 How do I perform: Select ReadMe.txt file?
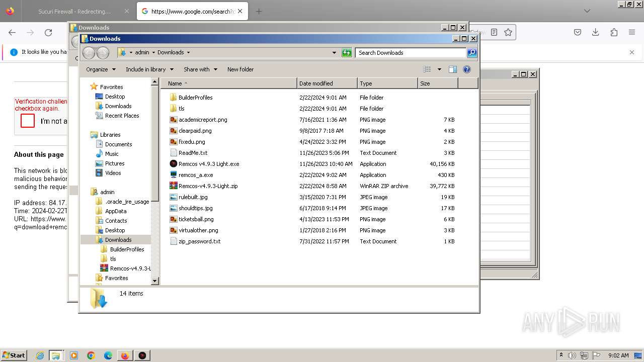(188, 153)
